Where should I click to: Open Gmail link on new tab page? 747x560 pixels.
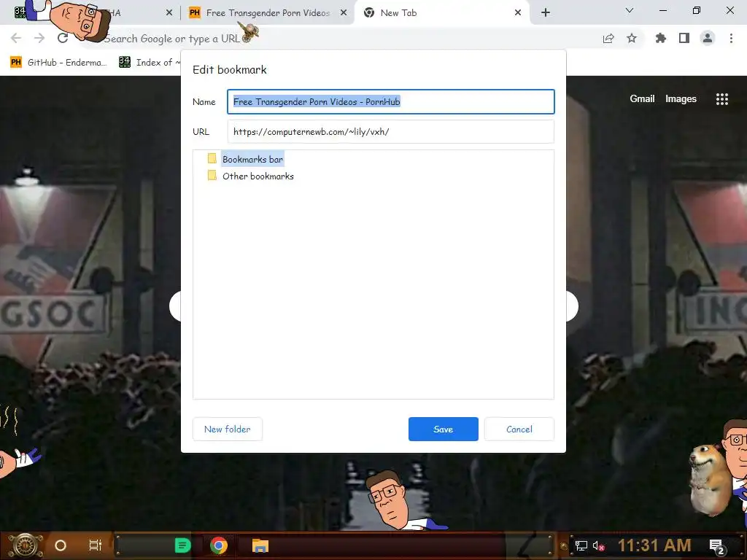[x=642, y=98]
